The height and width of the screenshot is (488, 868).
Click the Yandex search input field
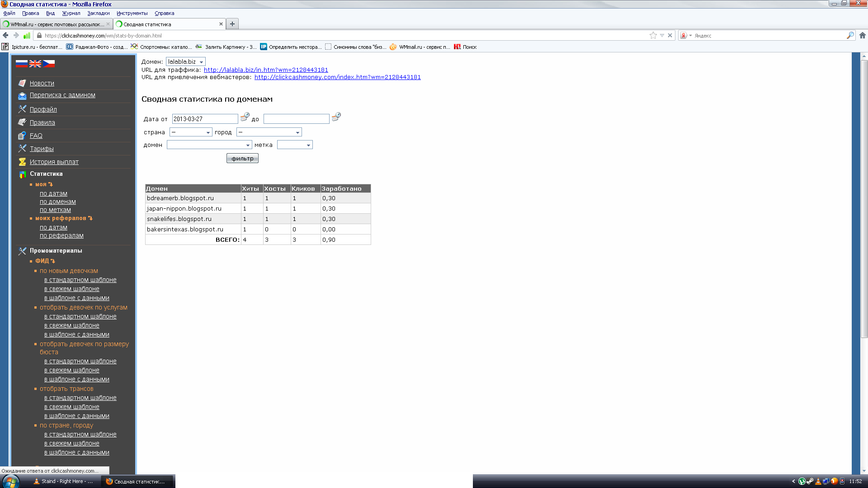click(x=769, y=35)
